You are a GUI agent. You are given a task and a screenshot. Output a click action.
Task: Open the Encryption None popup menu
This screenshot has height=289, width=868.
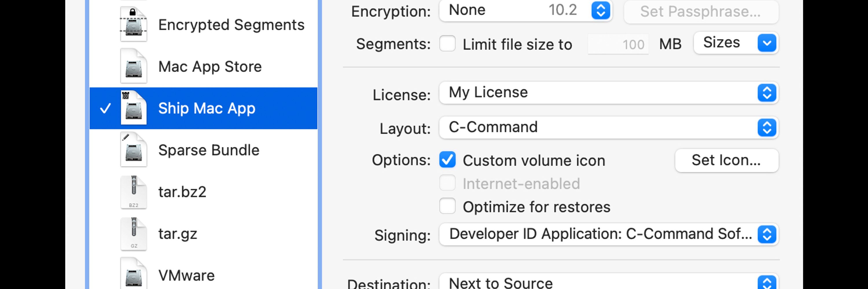tap(525, 10)
